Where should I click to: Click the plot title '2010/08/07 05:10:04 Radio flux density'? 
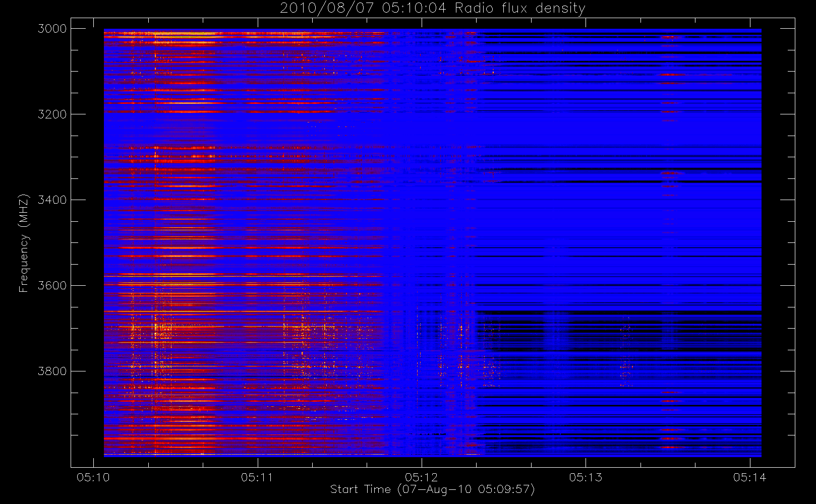pos(432,8)
